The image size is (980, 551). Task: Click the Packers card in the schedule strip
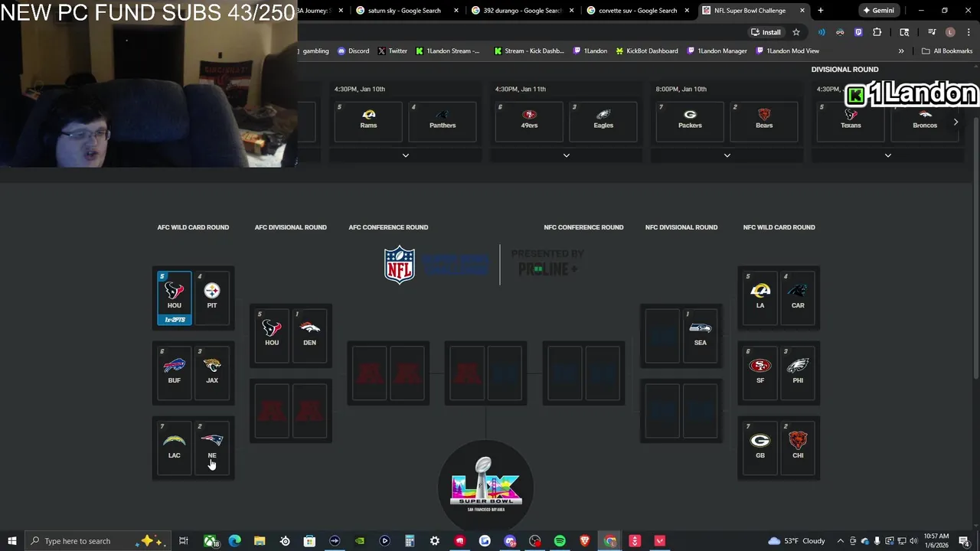pos(690,121)
